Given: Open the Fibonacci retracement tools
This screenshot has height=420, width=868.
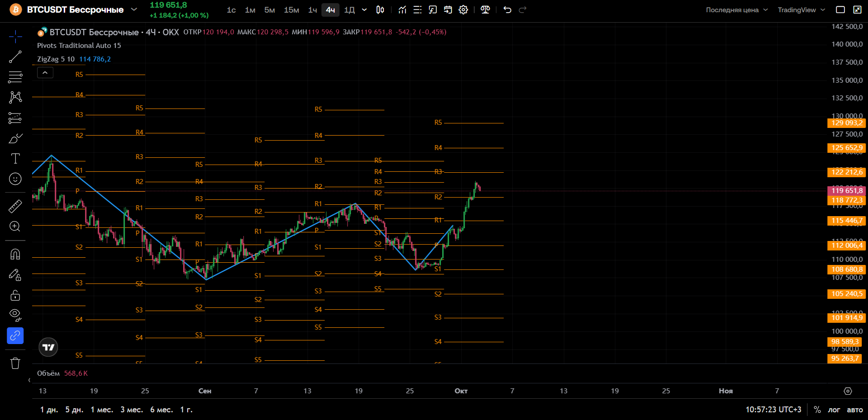Looking at the screenshot, I should [15, 77].
